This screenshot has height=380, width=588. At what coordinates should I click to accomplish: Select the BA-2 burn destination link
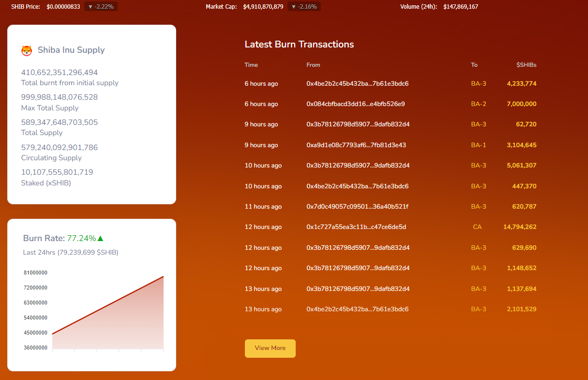478,104
